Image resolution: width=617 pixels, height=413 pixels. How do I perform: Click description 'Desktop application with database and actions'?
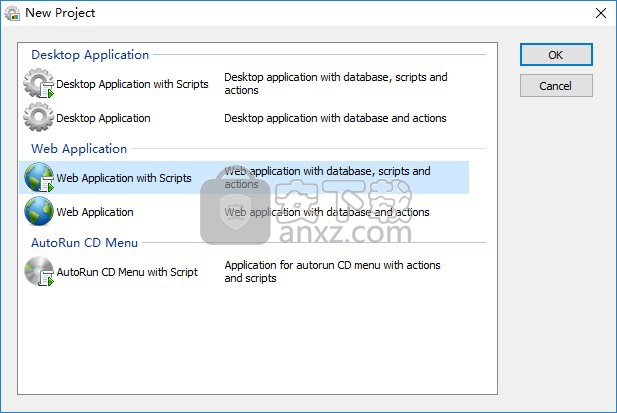(x=335, y=118)
